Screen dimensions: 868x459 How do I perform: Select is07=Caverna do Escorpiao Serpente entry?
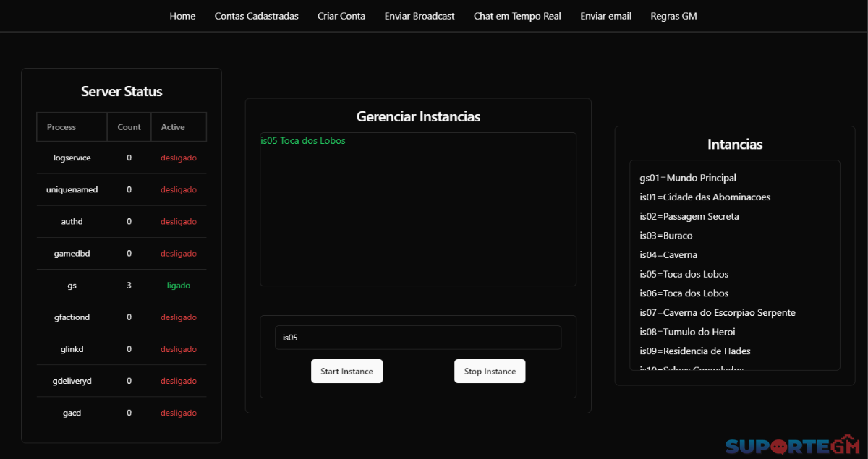[718, 313]
